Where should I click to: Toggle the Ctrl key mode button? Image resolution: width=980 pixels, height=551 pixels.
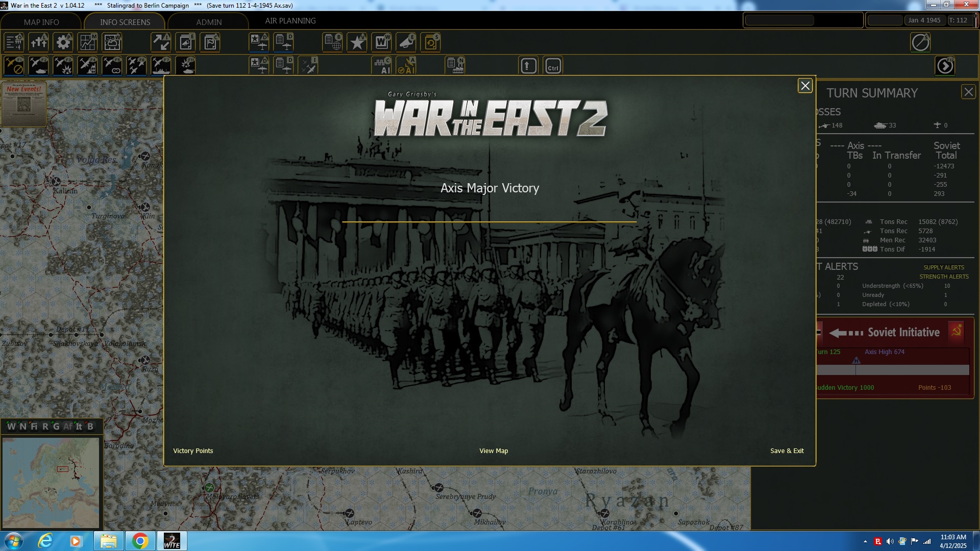click(553, 66)
